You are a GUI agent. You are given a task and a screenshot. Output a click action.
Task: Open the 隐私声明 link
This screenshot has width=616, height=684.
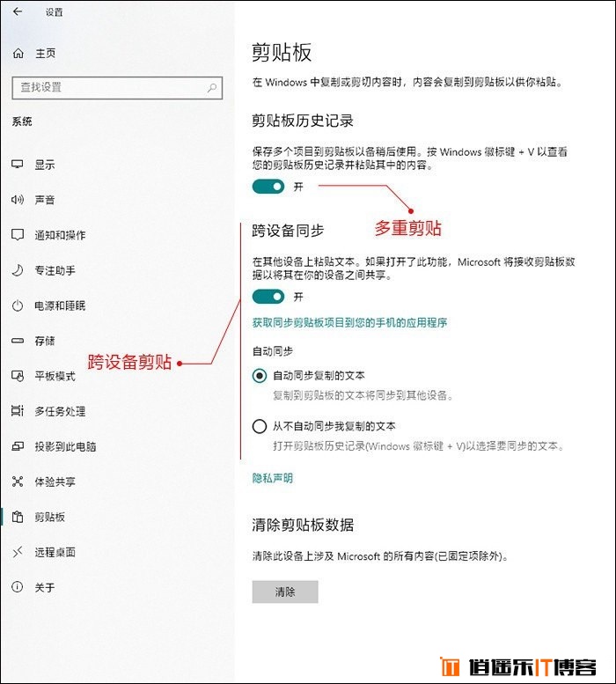(x=273, y=478)
